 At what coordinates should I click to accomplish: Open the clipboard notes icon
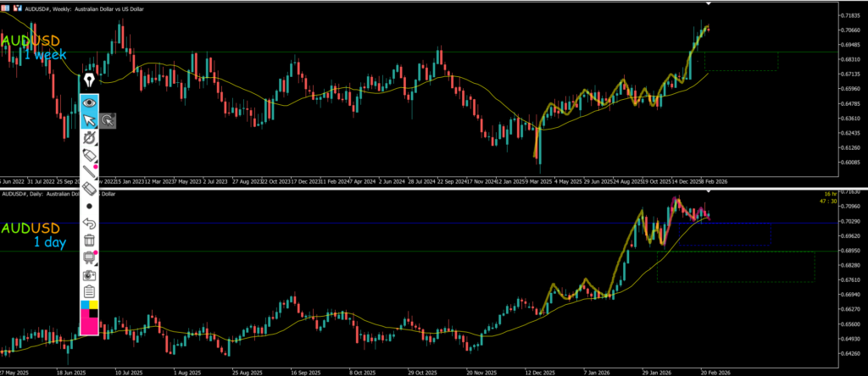coord(89,291)
